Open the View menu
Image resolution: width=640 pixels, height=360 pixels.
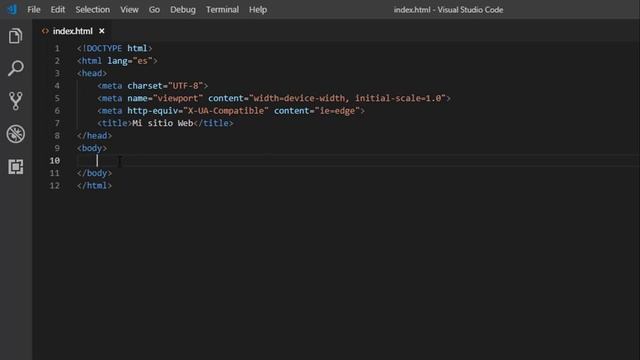(x=129, y=9)
